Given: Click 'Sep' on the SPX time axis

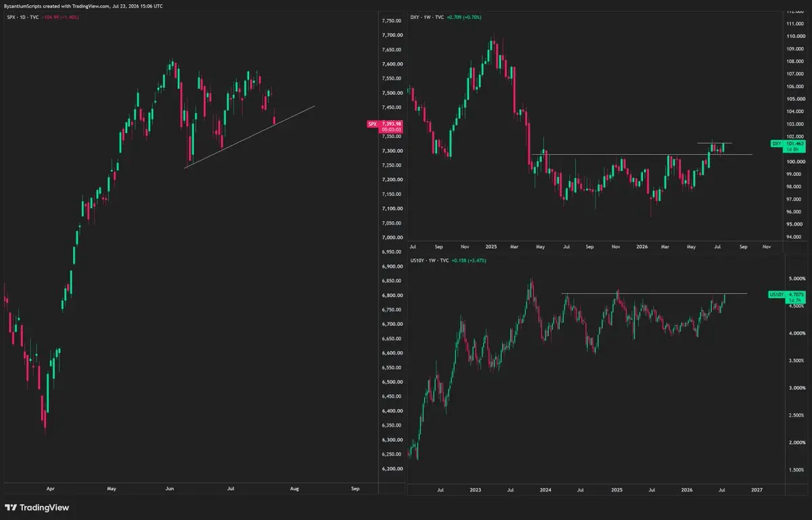Looking at the screenshot, I should pos(355,488).
